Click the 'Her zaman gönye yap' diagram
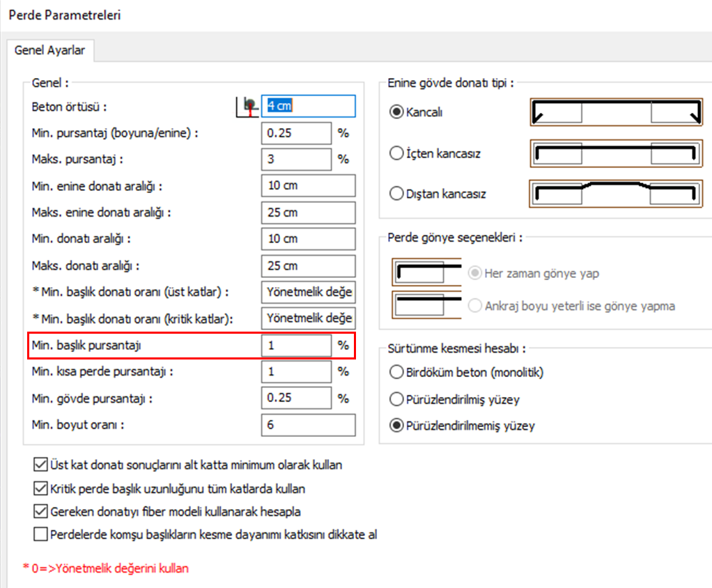Viewport: 712px width, 588px height. pyautogui.click(x=426, y=273)
